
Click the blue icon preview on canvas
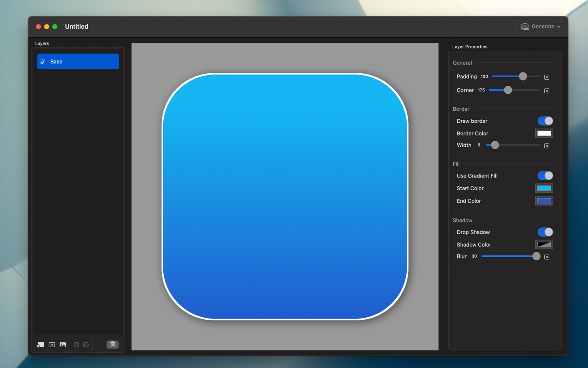pyautogui.click(x=285, y=197)
